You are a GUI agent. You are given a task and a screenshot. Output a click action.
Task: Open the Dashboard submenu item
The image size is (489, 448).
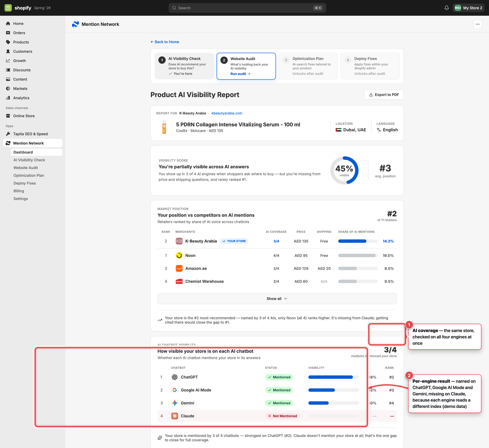click(x=36, y=152)
